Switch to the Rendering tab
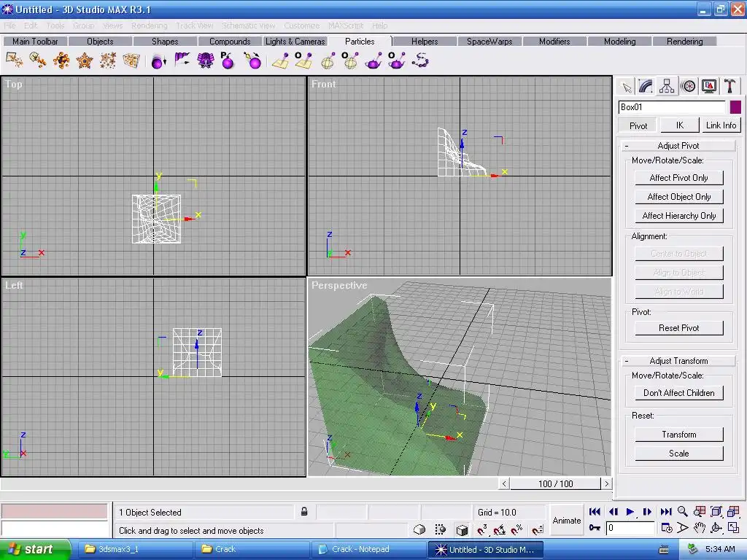747x560 pixels. click(684, 42)
